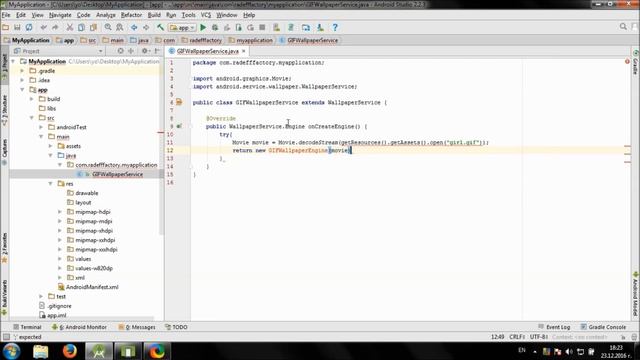Screen dimensions: 640x360
Task: Click the SDK Manager toolbar icon
Action: [x=320, y=27]
